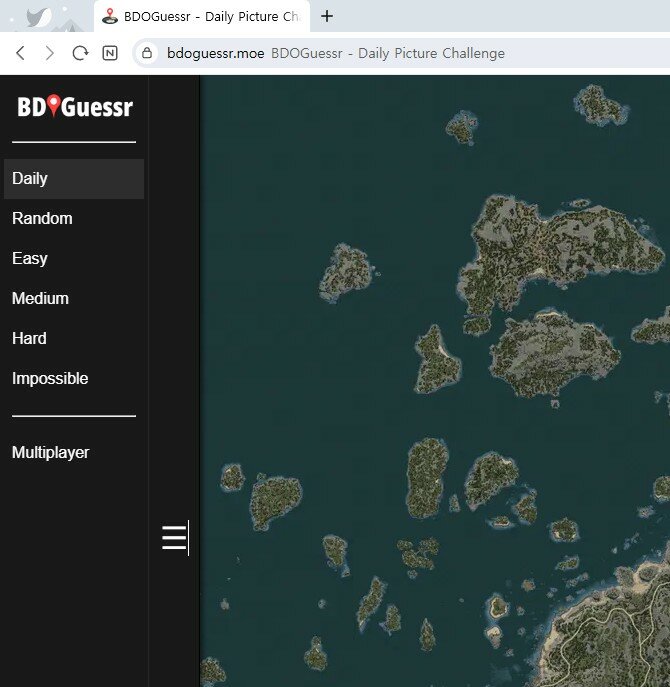The width and height of the screenshot is (670, 687).
Task: Open a new browser tab
Action: click(326, 16)
